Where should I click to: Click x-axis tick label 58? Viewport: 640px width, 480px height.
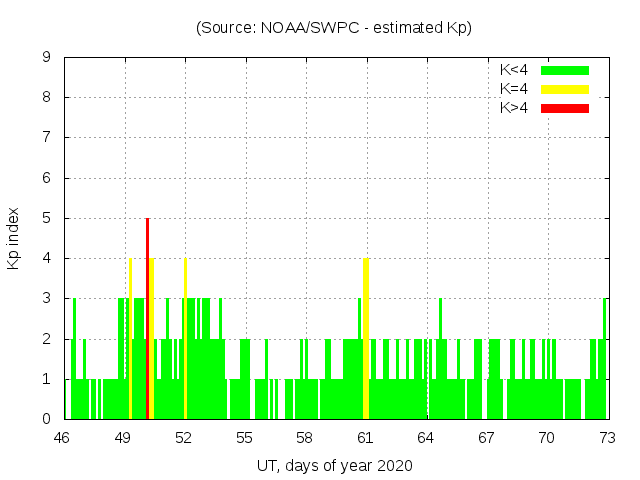[x=304, y=438]
